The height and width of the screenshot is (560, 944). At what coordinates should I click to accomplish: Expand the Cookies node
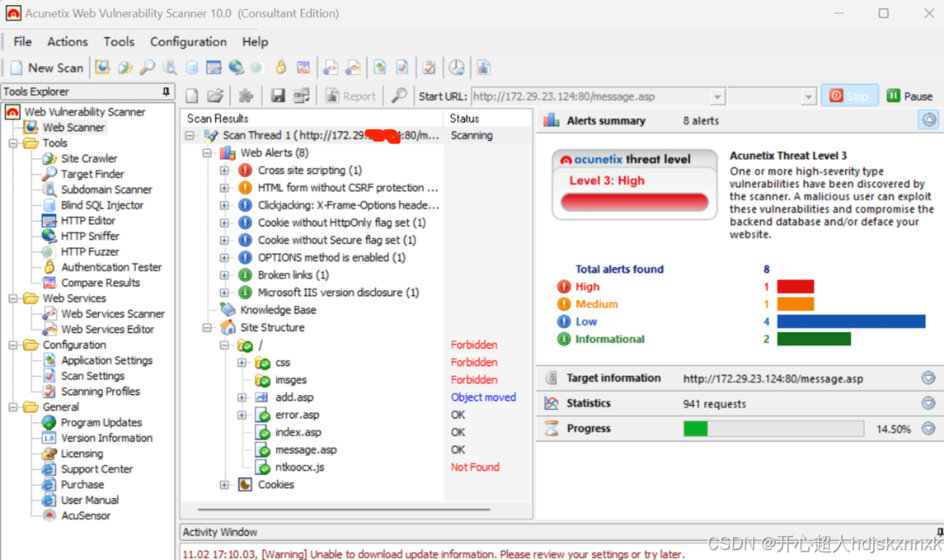(x=224, y=484)
